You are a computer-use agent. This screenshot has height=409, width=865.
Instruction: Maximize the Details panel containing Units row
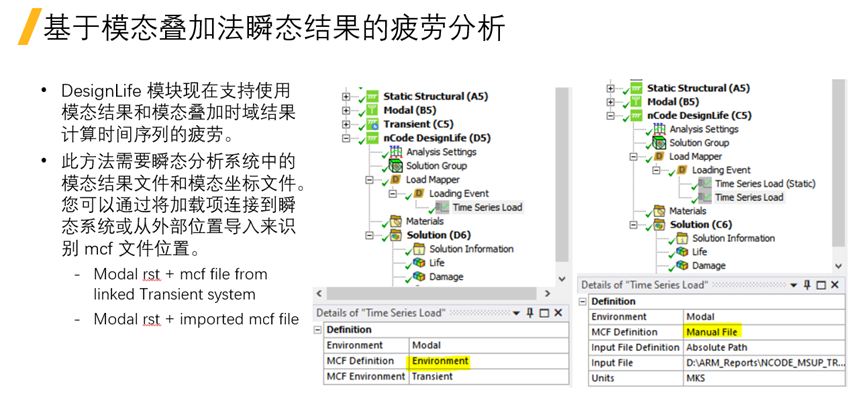821,285
